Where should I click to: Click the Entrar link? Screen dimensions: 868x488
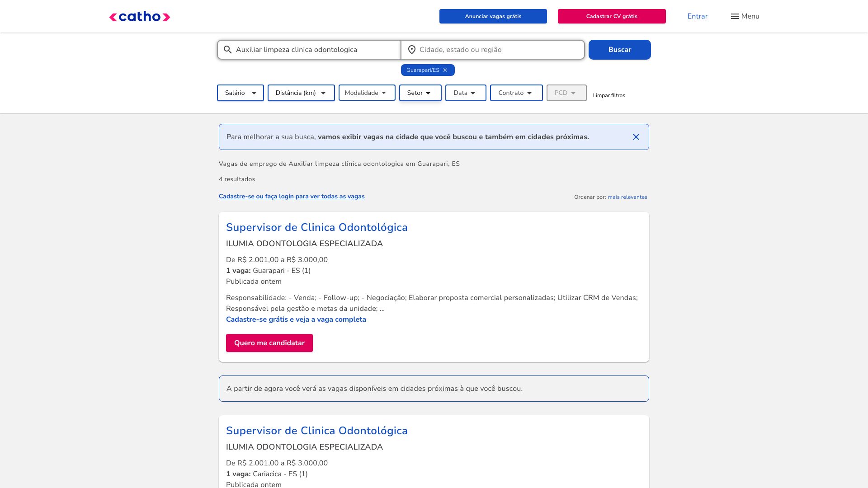click(x=698, y=16)
